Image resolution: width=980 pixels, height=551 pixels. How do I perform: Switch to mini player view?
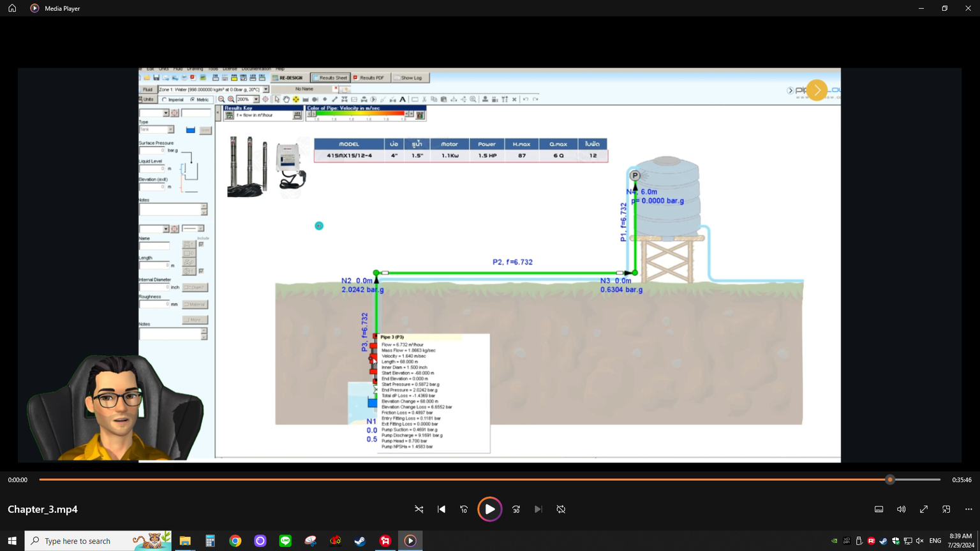[946, 510]
